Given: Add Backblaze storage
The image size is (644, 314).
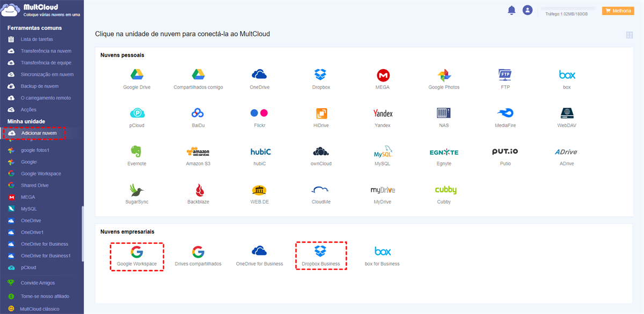Looking at the screenshot, I should [x=198, y=194].
